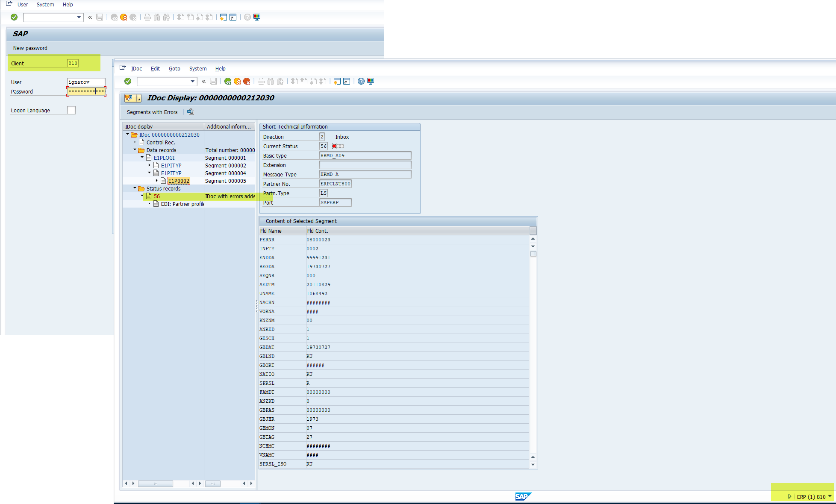
Task: Click Fld Cont. column header
Action: [418, 231]
